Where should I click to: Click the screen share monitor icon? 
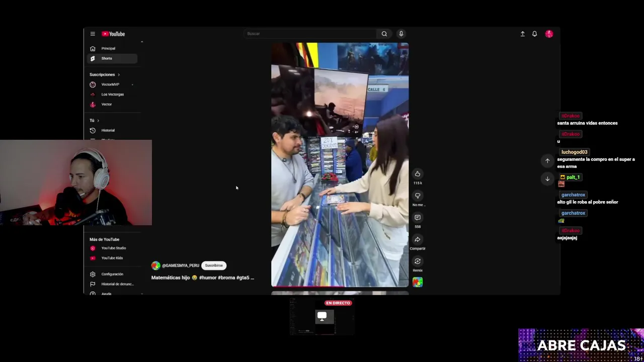[x=322, y=316]
